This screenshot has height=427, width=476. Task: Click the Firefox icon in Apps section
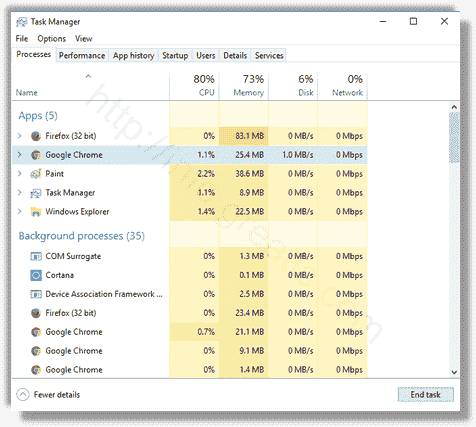36,136
